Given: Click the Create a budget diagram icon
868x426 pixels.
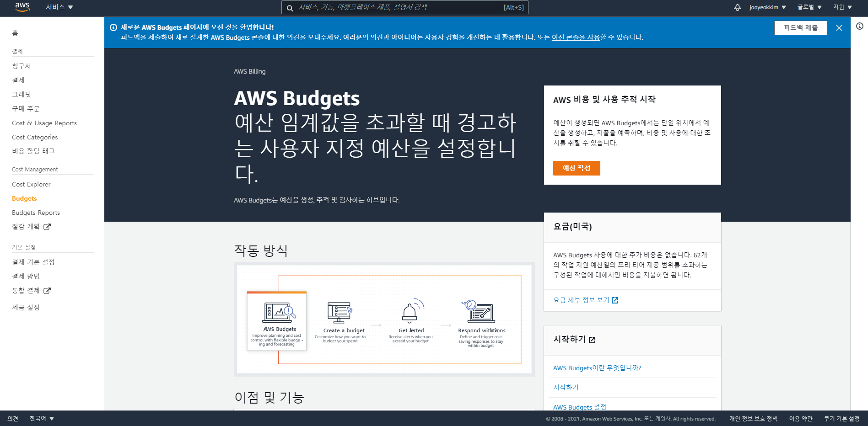Looking at the screenshot, I should pos(340,313).
